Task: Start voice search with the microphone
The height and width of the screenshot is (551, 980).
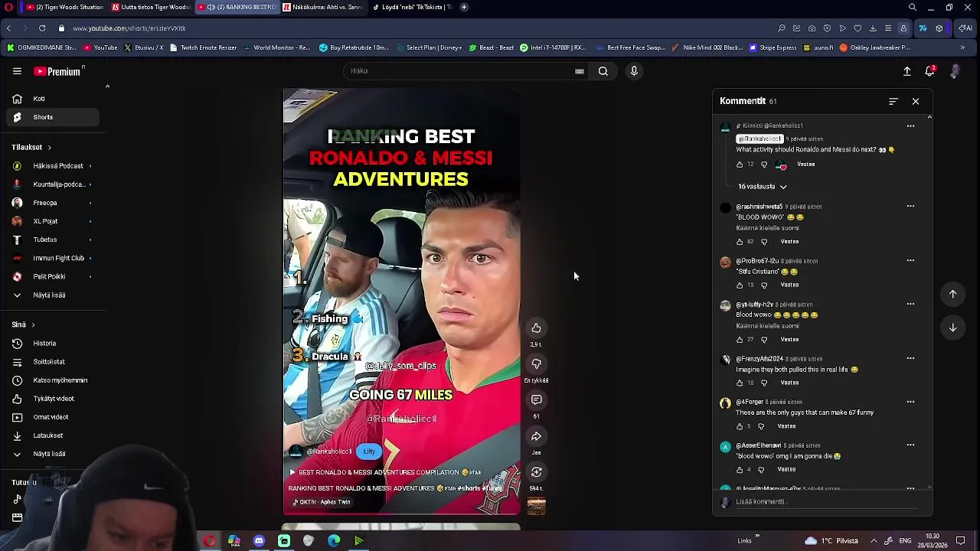Action: tap(634, 71)
